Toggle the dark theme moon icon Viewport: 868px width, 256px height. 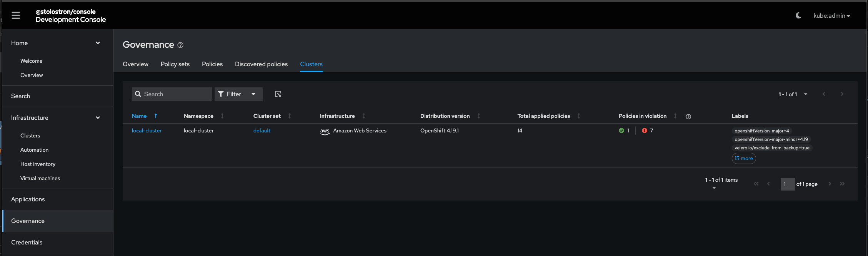click(x=798, y=15)
